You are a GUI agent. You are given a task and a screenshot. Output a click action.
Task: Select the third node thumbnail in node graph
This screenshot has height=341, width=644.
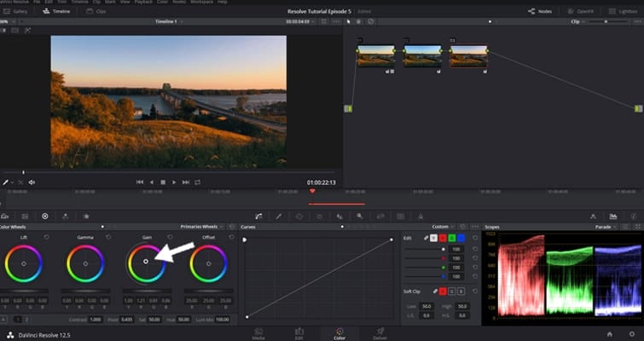pyautogui.click(x=468, y=55)
